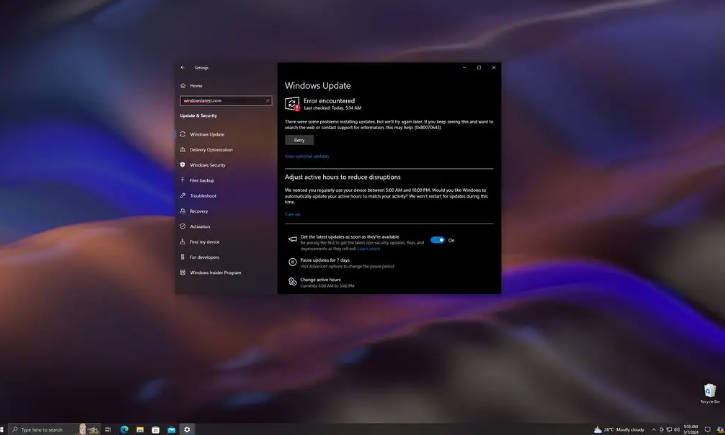The image size is (725, 435).
Task: Open Recycle Bin on the desktop
Action: coord(710,394)
